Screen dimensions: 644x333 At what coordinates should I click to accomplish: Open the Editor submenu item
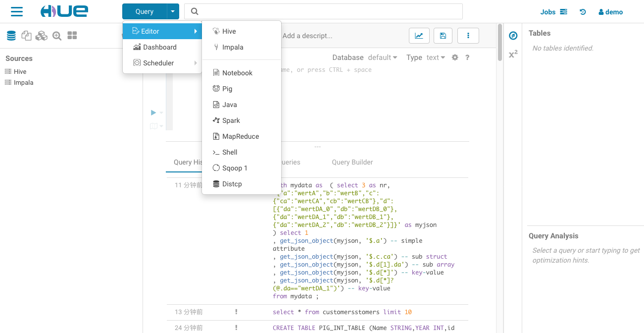162,31
